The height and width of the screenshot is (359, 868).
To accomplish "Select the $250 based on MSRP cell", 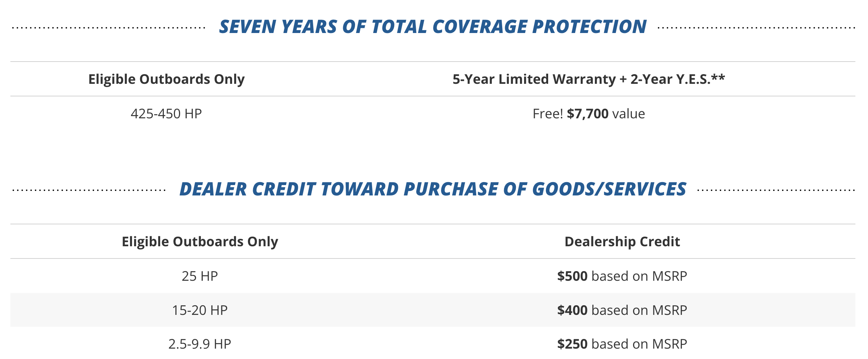I will pyautogui.click(x=622, y=344).
